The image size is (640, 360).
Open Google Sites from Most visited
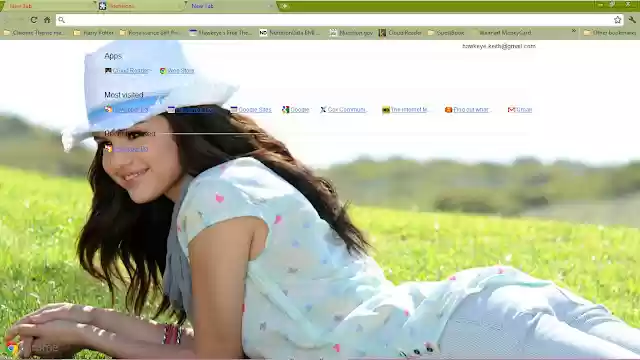coord(251,110)
